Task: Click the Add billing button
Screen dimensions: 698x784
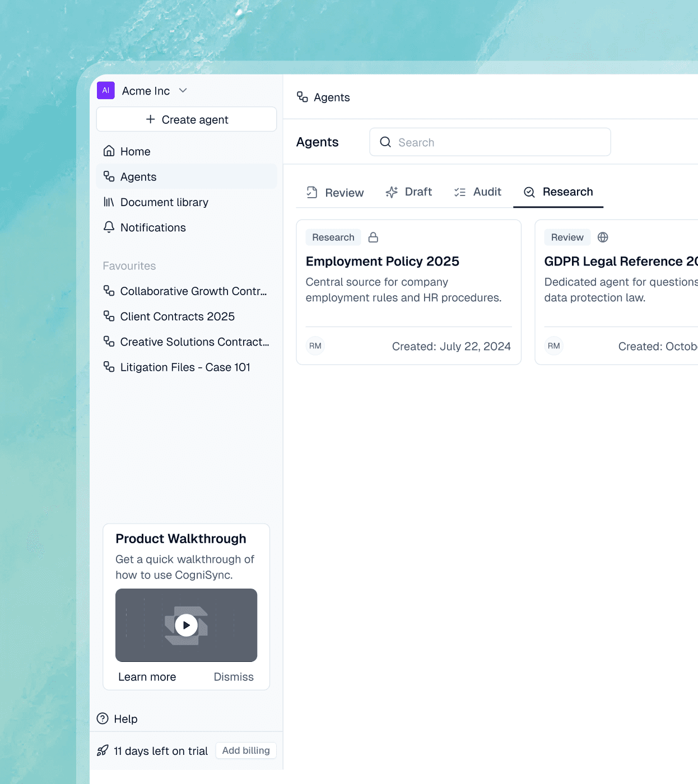Action: click(x=246, y=750)
